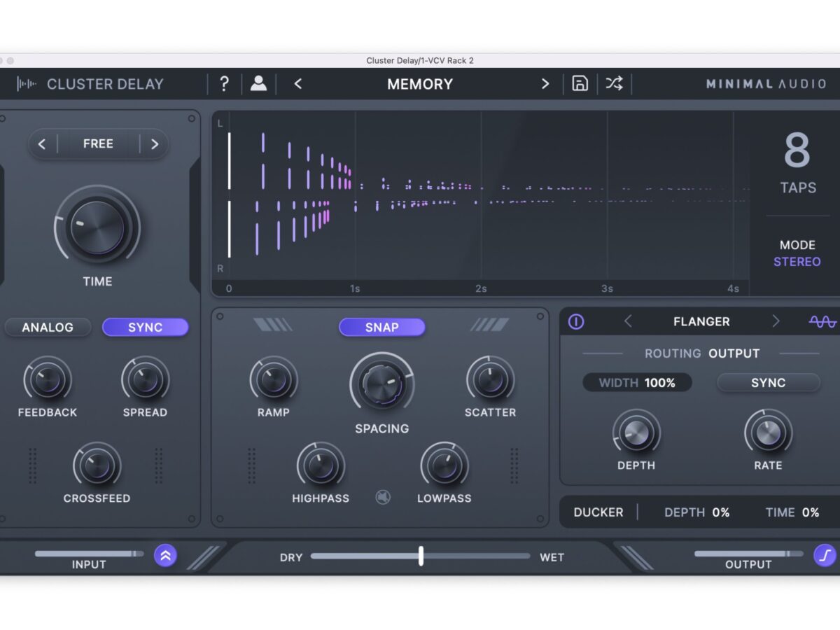Image resolution: width=840 pixels, height=630 pixels.
Task: Enable the Analog mode toggle
Action: coord(48,328)
